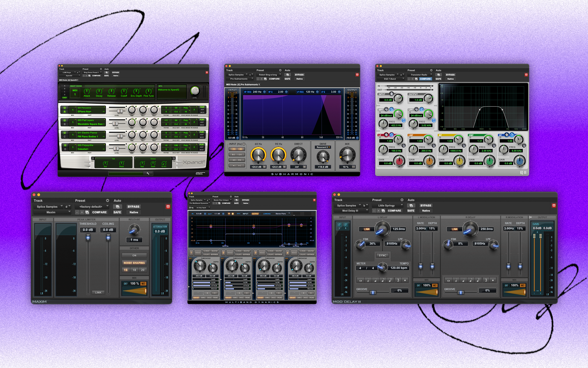The image size is (588, 368).
Task: Click red target button in Pro Subharmonic window
Action: (x=357, y=75)
